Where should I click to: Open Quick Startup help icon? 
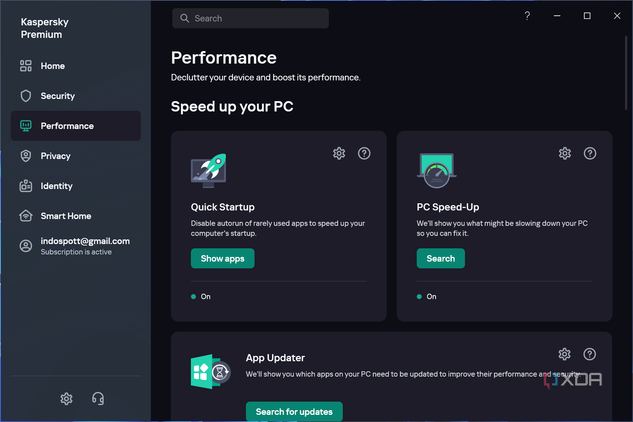pyautogui.click(x=364, y=153)
